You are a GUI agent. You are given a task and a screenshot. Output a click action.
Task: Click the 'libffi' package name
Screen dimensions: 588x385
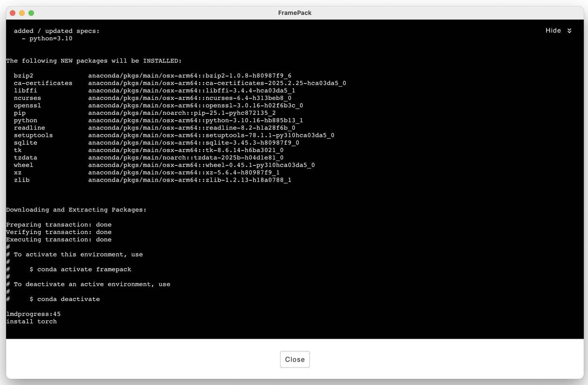point(26,90)
